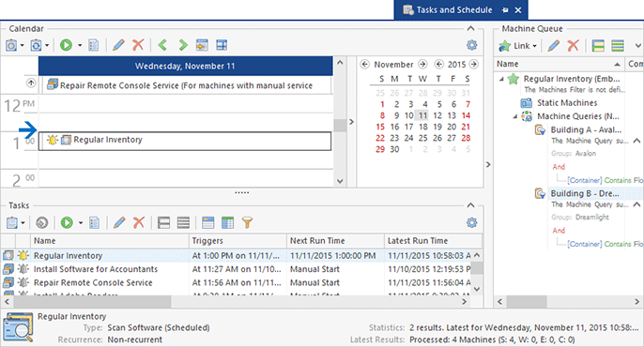
Task: Pin the Tasks and Schedule tab
Action: point(505,10)
